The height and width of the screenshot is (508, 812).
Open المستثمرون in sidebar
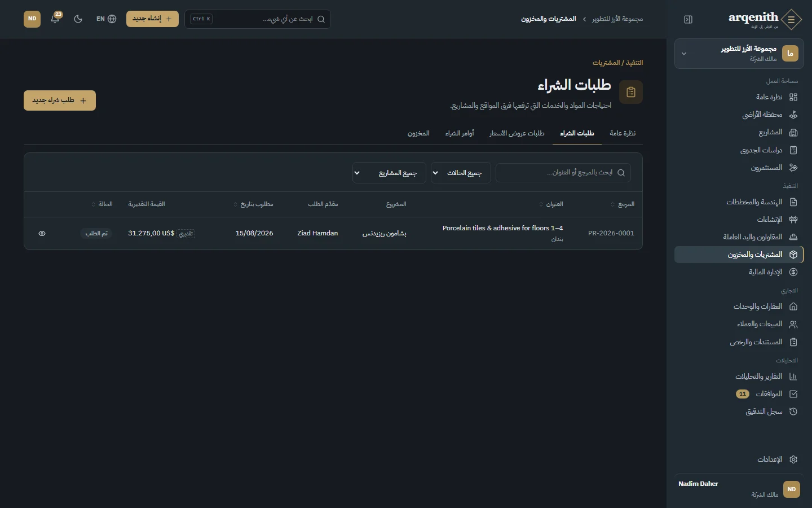pos(739,168)
